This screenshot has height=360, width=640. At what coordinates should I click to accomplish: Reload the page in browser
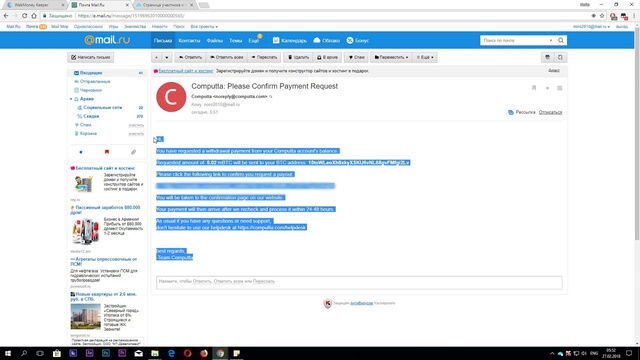coord(24,16)
